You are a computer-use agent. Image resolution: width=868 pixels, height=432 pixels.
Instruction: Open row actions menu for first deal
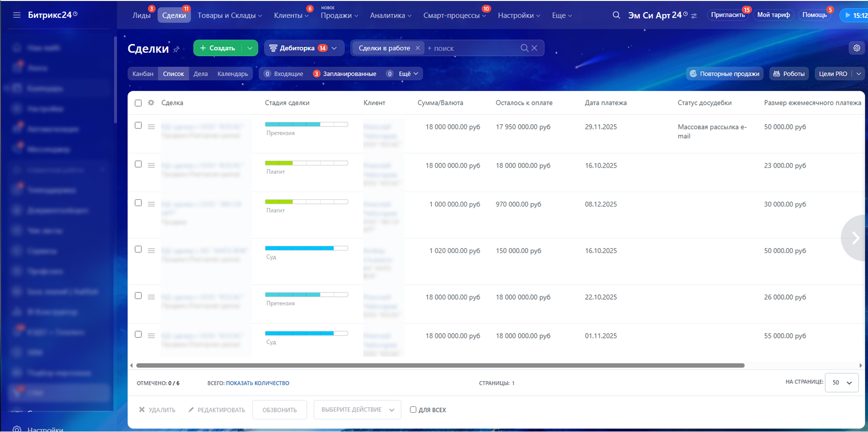(151, 127)
